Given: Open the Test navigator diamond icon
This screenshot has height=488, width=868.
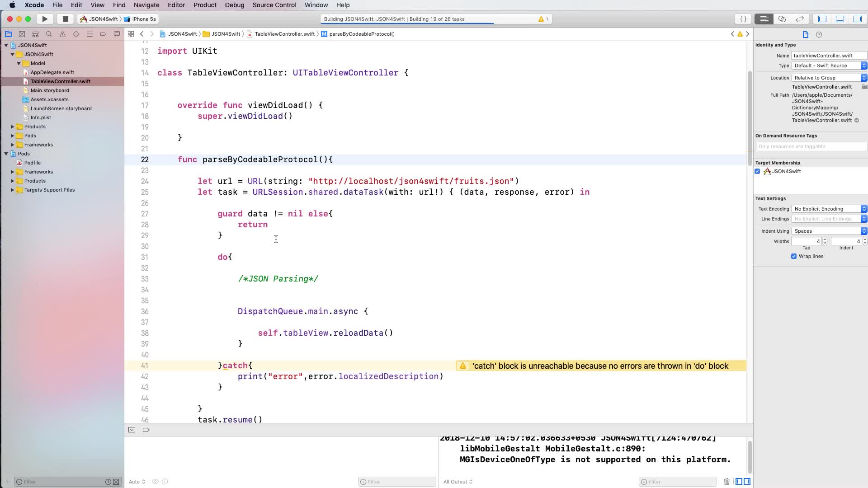Looking at the screenshot, I should [76, 34].
